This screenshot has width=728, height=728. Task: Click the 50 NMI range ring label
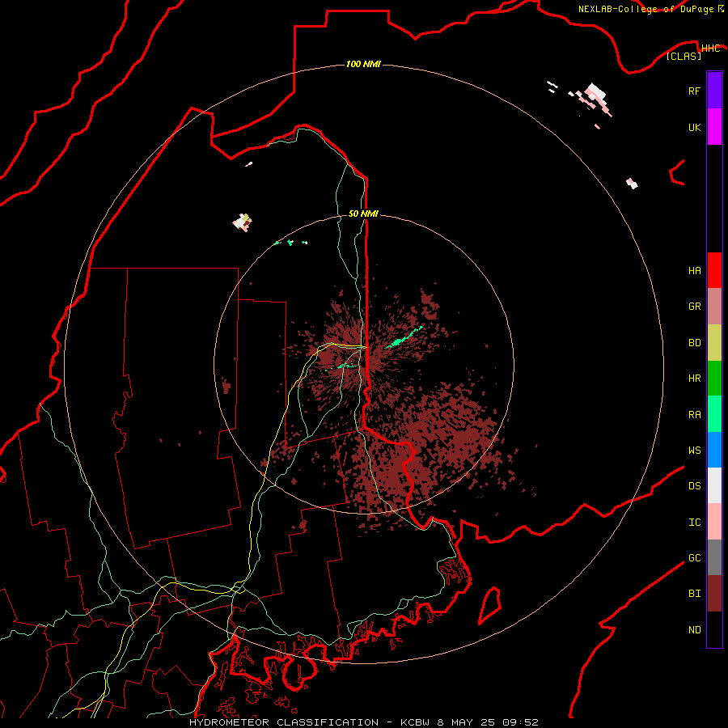(x=363, y=214)
